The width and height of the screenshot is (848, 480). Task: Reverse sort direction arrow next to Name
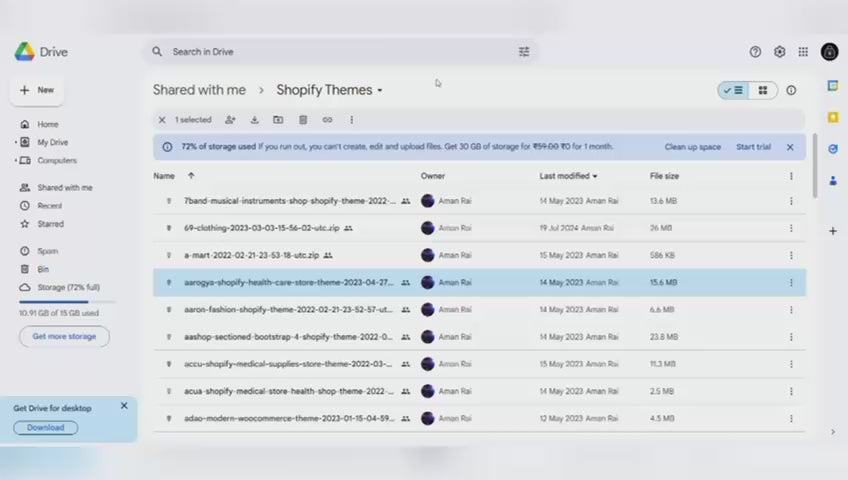(x=191, y=176)
